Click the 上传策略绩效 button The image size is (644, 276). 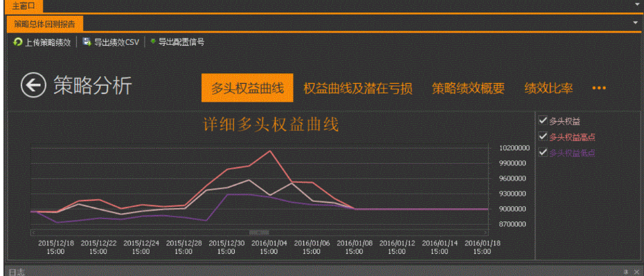tap(42, 42)
